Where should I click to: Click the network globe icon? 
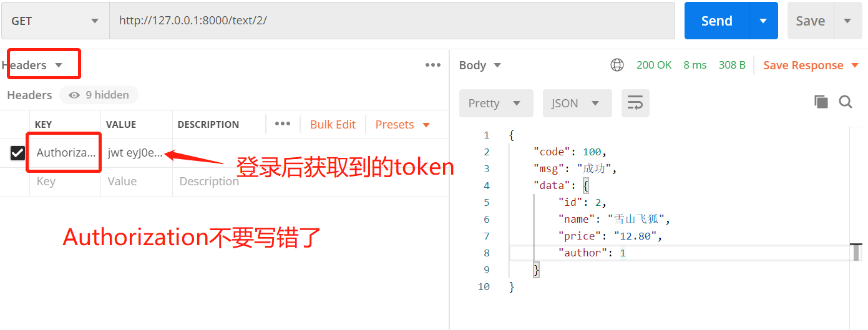617,65
